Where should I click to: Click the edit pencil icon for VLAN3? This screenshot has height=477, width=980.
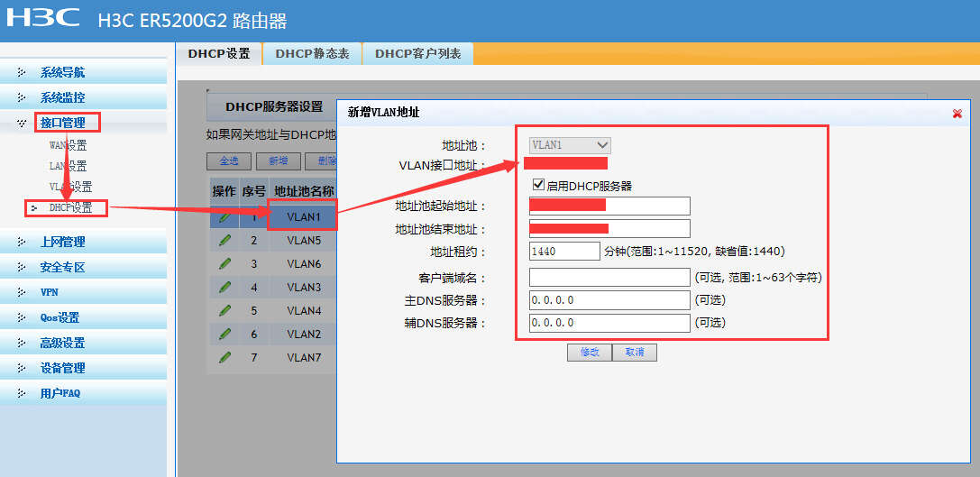224,287
